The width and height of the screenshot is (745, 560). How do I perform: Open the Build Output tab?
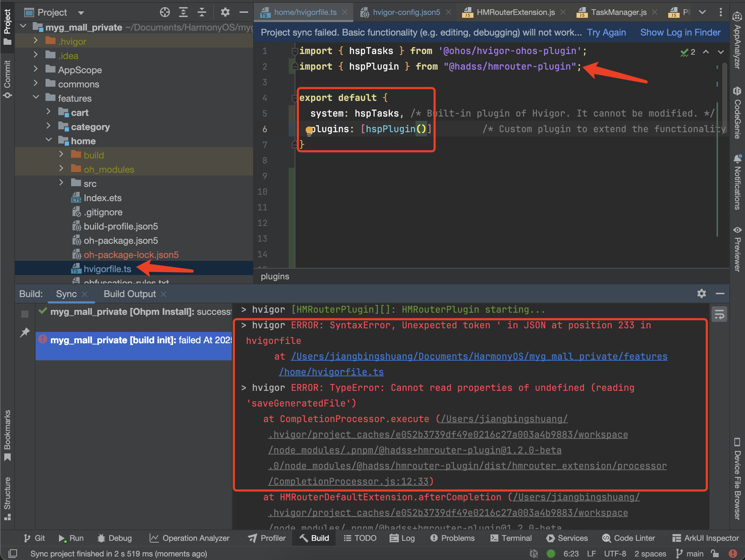130,294
